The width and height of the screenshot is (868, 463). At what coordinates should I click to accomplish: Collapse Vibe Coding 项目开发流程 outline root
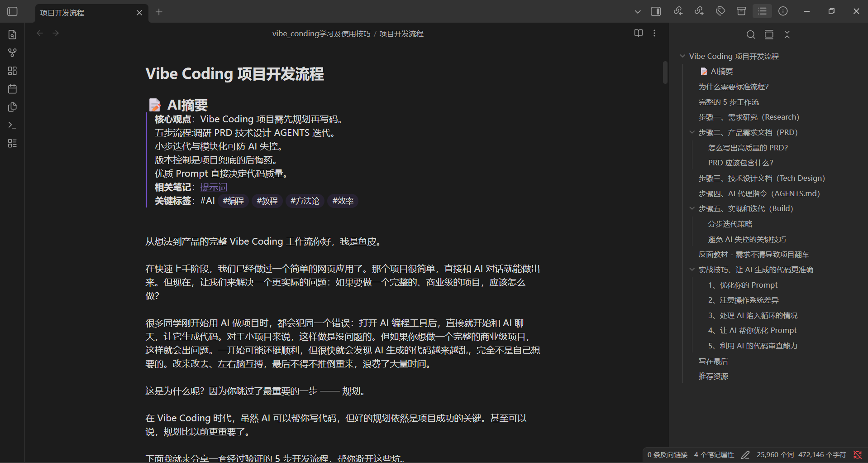[682, 56]
